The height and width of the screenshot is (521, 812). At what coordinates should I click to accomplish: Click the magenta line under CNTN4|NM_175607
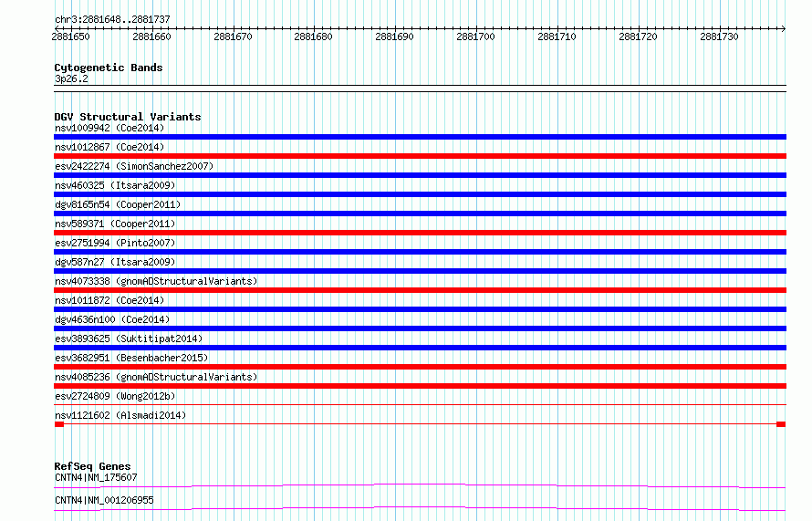coord(420,485)
